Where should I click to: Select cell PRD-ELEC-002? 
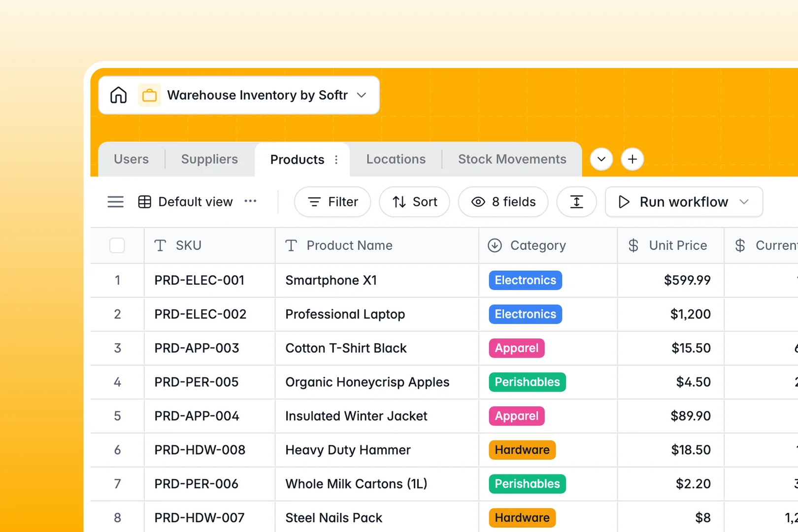click(209, 314)
